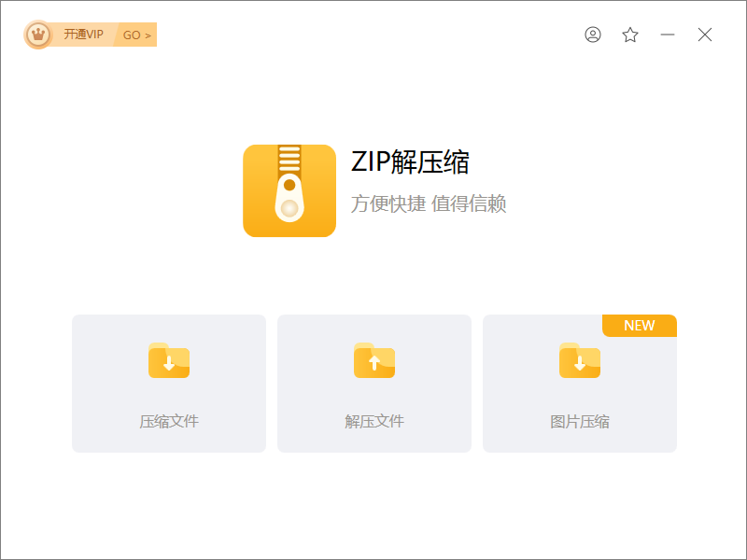Open the user account profile icon

[x=593, y=35]
